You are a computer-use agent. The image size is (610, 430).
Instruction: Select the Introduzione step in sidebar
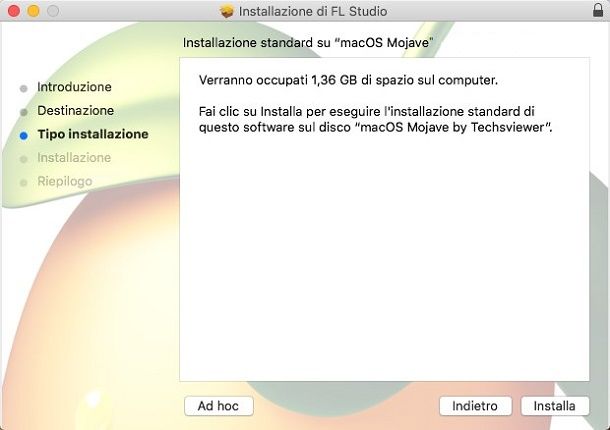coord(74,87)
